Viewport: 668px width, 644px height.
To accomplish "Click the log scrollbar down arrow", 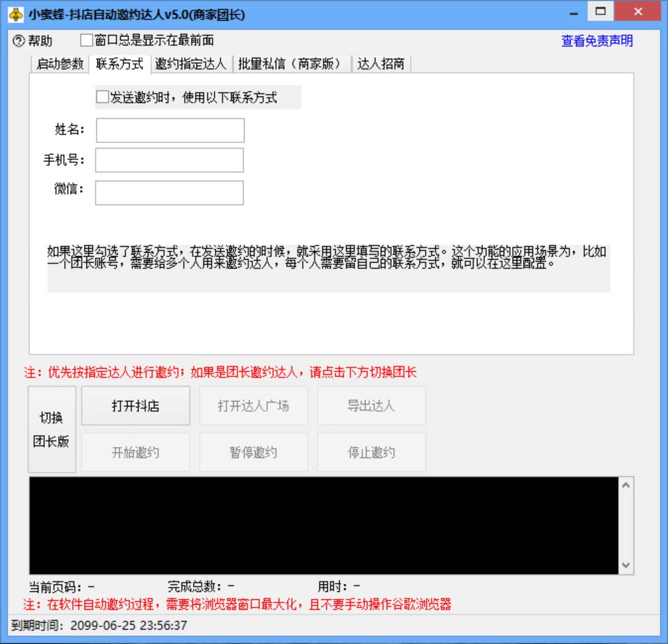I will [x=626, y=565].
